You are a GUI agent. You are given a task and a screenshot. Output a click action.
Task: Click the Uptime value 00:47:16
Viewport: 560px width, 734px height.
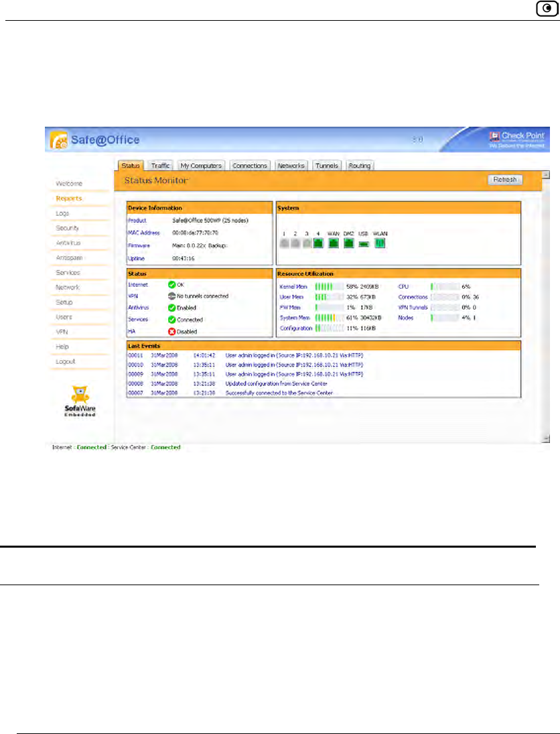(184, 258)
